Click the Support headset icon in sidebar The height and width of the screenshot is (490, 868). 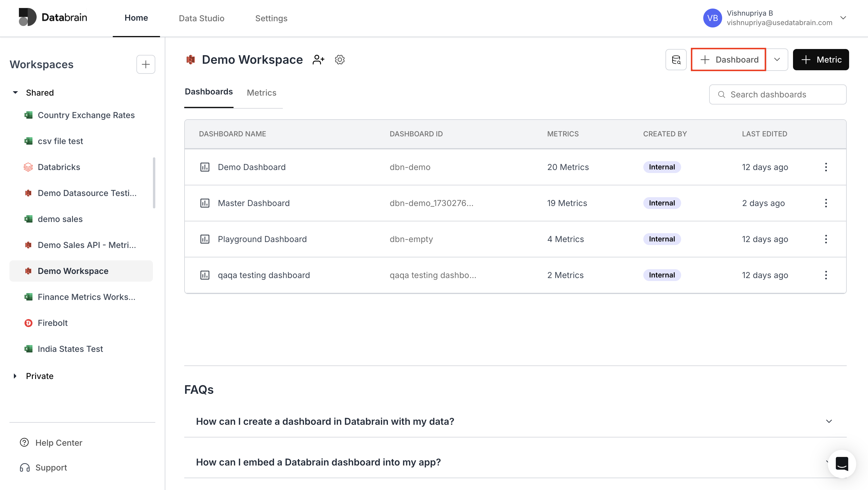pyautogui.click(x=24, y=468)
